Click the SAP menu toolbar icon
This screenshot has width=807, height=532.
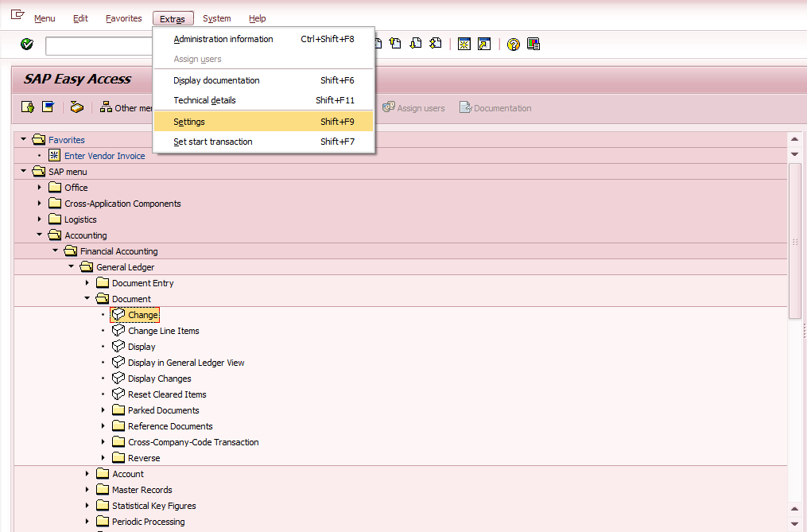coord(48,107)
